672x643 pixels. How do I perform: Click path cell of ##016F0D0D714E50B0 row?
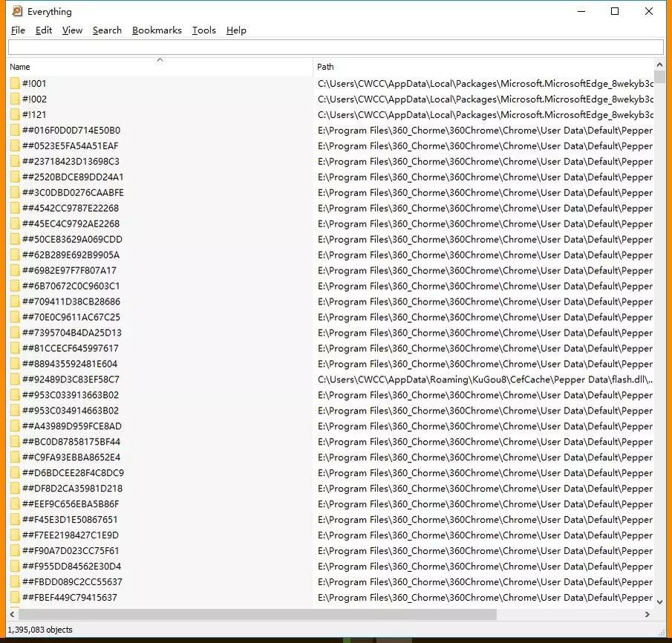(485, 131)
